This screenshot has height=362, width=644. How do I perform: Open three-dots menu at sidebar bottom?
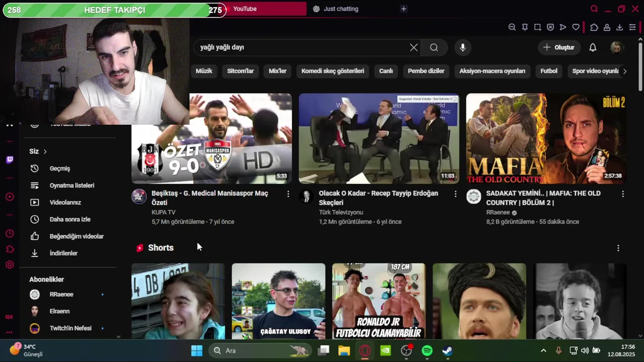point(9,332)
